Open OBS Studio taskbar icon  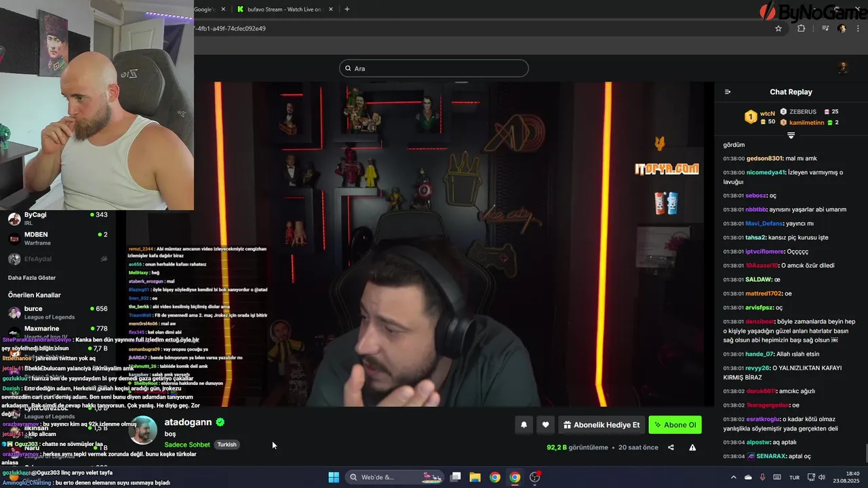point(535,477)
